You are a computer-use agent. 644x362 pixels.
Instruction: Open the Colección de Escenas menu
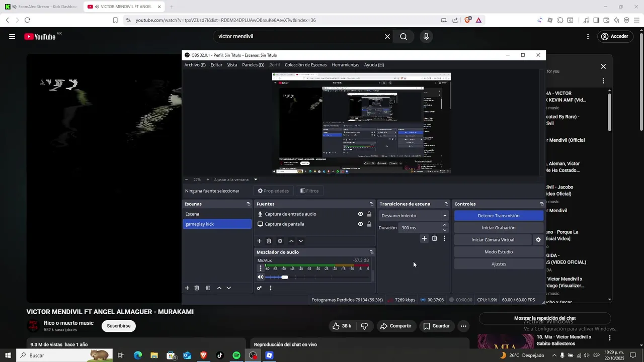coord(305,65)
